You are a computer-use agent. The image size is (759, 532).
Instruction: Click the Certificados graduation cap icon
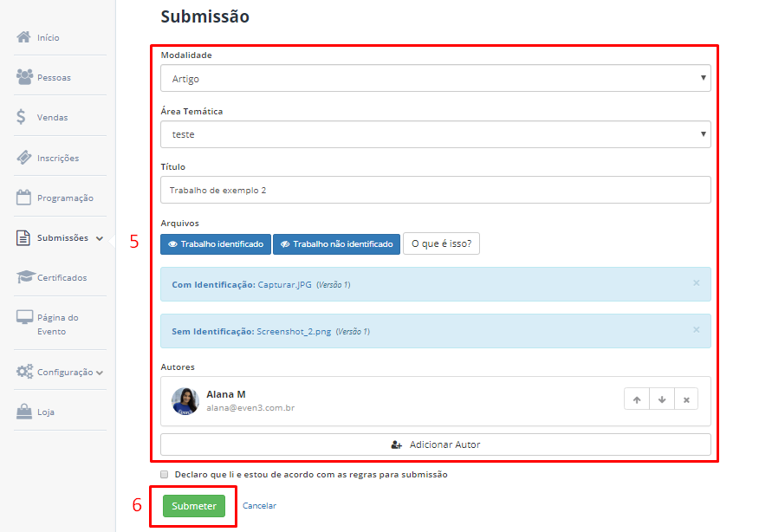click(25, 277)
